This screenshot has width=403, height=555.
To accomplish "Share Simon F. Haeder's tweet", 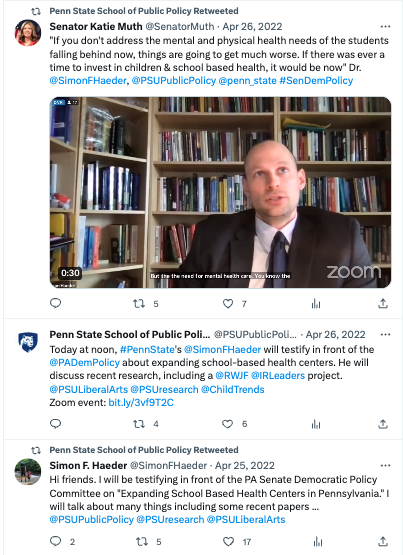I will (383, 541).
